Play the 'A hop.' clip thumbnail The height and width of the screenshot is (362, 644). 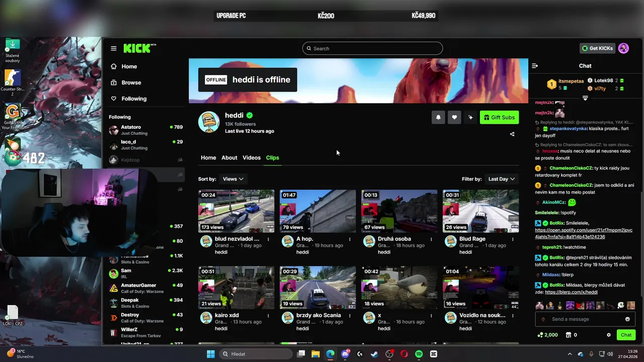tap(318, 211)
